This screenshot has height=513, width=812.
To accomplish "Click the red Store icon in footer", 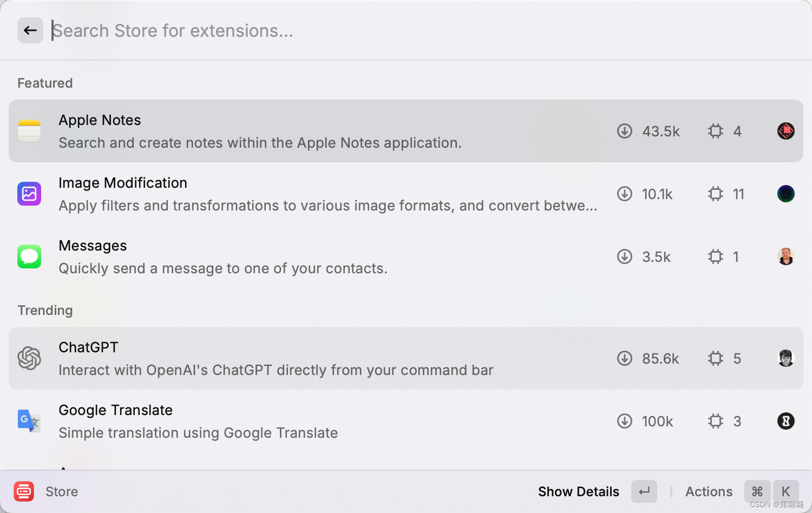I will click(x=24, y=491).
